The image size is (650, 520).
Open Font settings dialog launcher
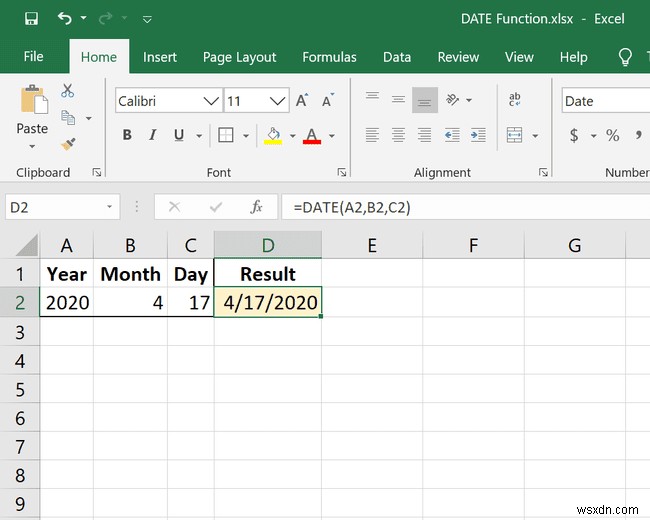point(342,172)
